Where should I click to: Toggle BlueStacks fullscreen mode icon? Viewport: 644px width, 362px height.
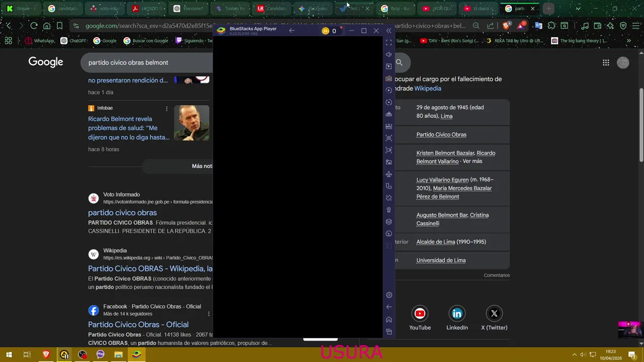(x=388, y=43)
